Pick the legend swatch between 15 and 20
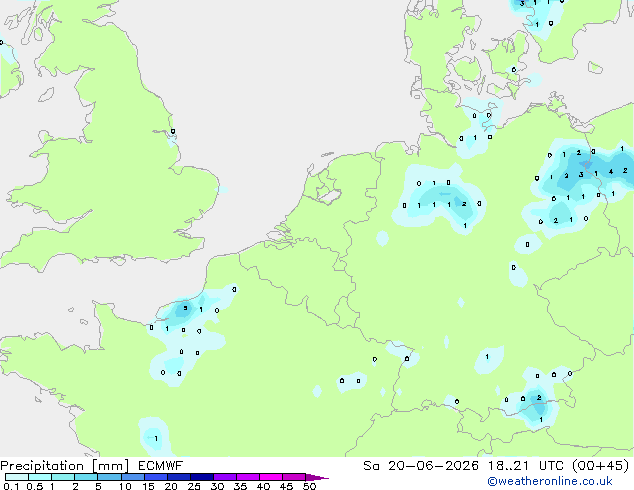 (x=156, y=477)
